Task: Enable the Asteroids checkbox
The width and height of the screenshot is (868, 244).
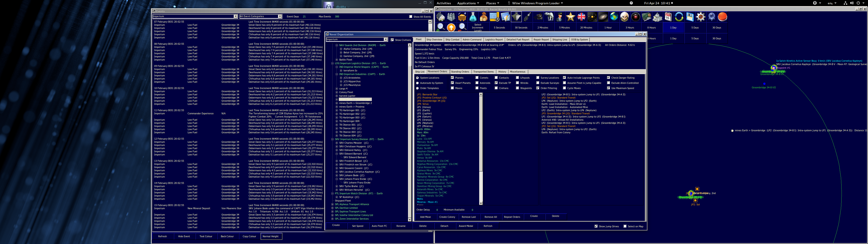Action: click(x=477, y=83)
